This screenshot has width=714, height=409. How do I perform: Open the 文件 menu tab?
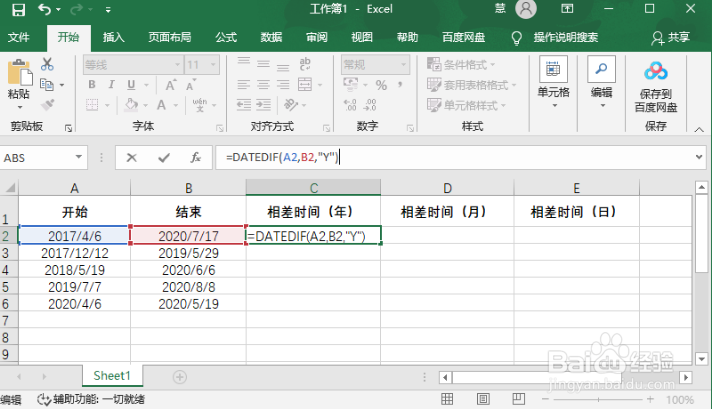point(19,37)
